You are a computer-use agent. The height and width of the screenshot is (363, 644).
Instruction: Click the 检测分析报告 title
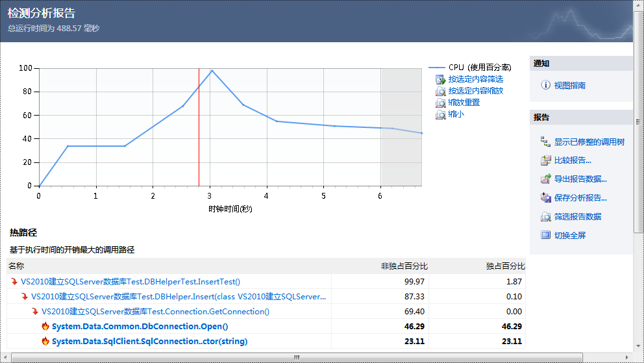click(x=42, y=13)
